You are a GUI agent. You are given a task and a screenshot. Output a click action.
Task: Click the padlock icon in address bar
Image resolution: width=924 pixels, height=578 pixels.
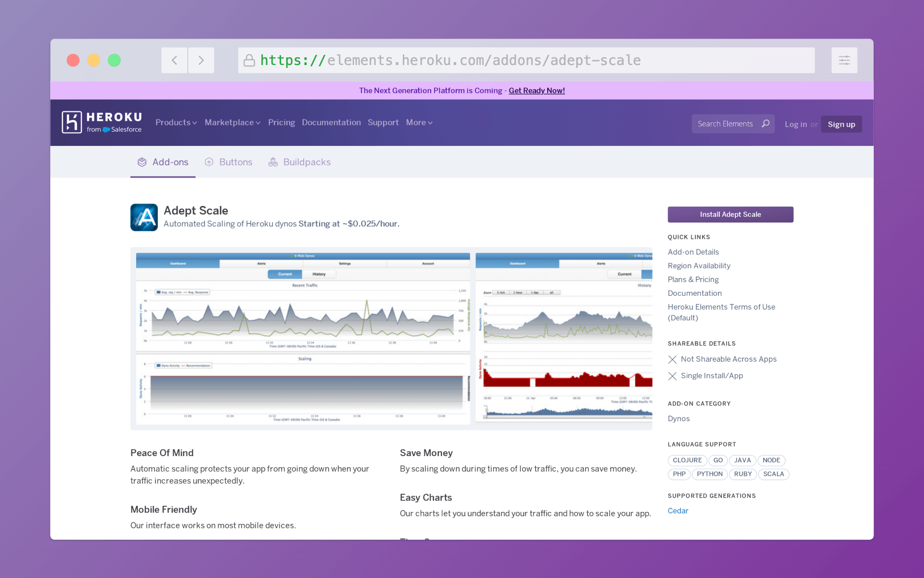[x=249, y=60]
